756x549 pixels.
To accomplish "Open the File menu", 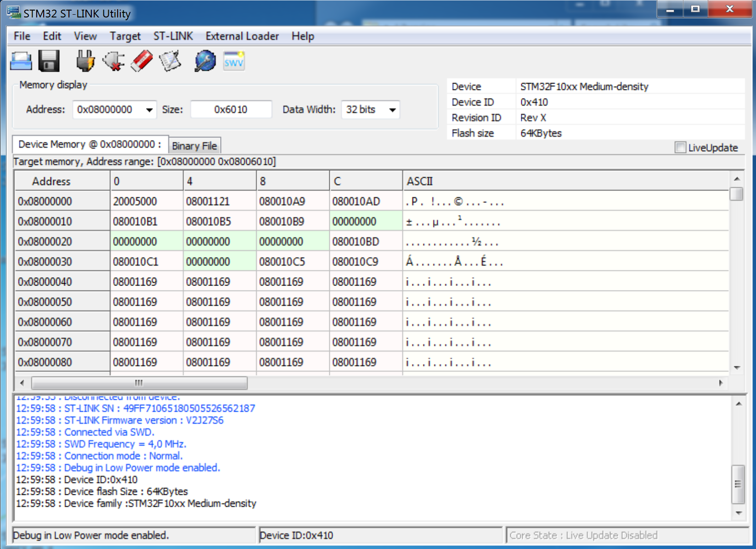I will (22, 36).
